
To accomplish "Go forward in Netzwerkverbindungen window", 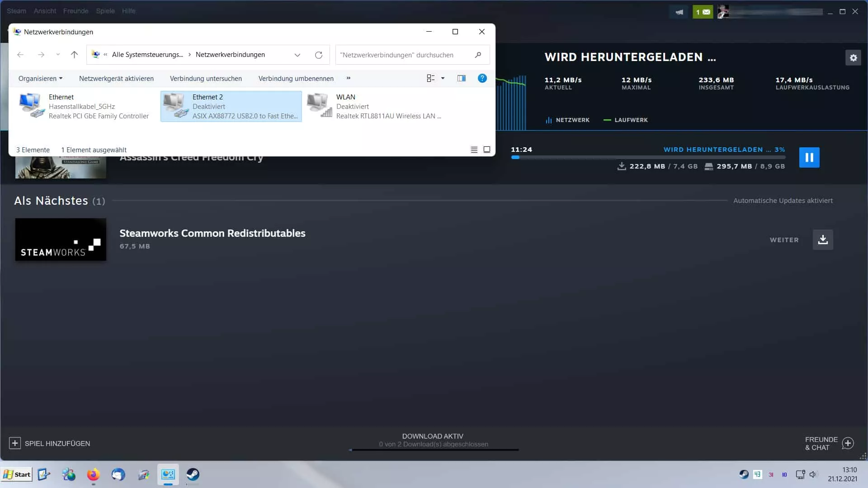I will pyautogui.click(x=41, y=55).
